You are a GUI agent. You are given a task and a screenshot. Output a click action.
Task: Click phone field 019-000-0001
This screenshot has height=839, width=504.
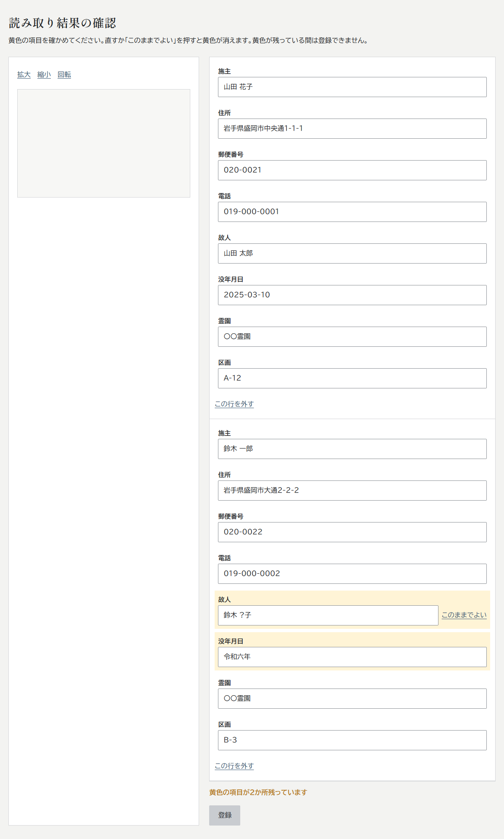tap(352, 212)
